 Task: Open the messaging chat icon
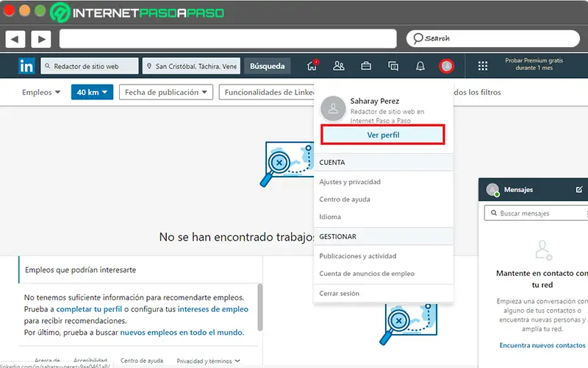point(393,66)
